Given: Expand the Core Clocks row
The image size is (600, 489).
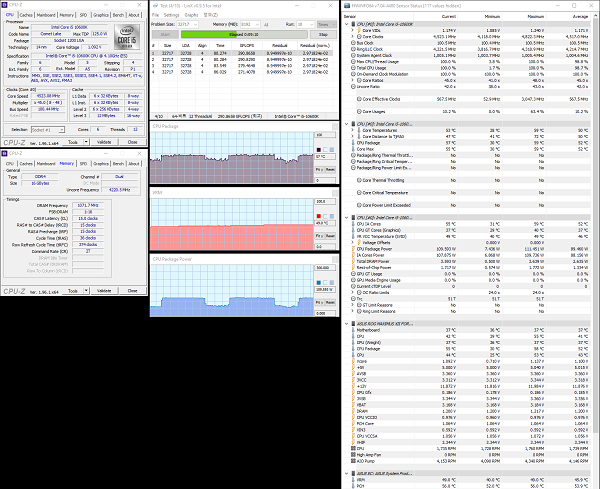Looking at the screenshot, I should [352, 37].
